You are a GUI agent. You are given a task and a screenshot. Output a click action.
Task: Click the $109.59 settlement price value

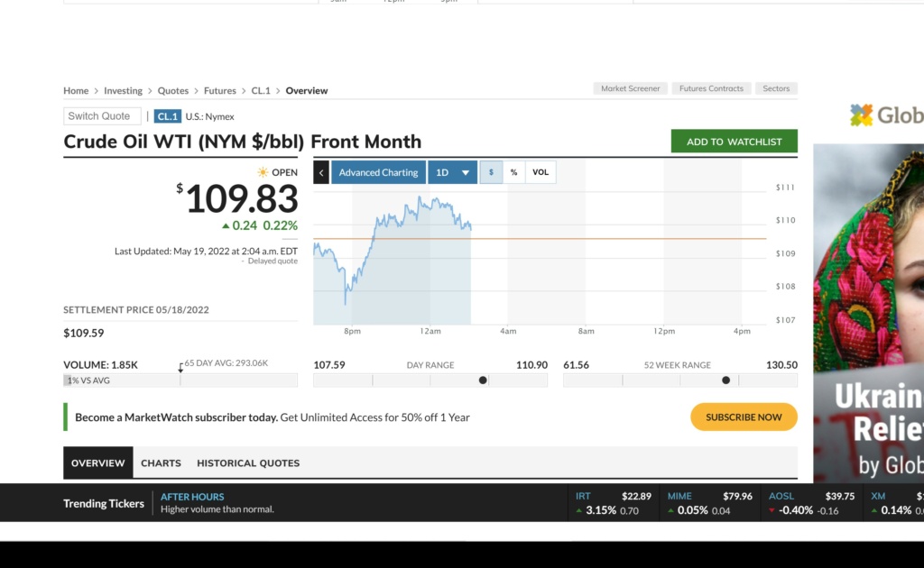(84, 334)
